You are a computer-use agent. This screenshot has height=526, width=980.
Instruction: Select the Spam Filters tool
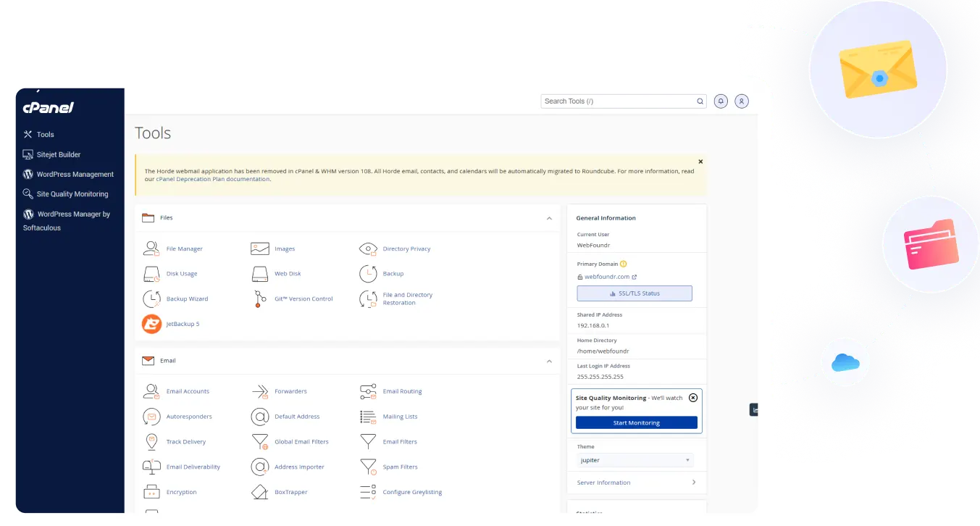(x=400, y=467)
